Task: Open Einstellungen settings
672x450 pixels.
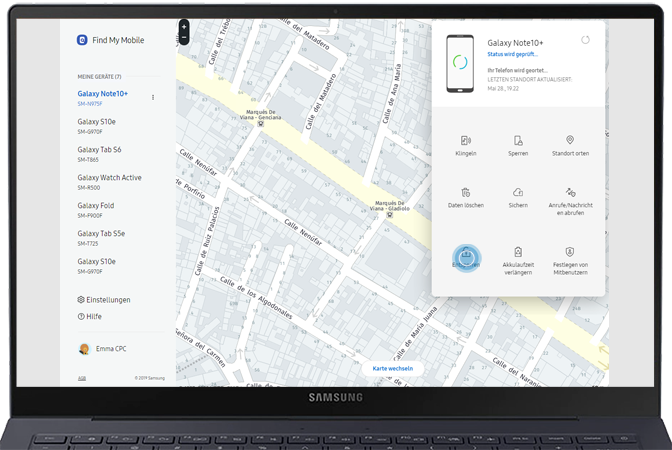Action: (x=104, y=300)
